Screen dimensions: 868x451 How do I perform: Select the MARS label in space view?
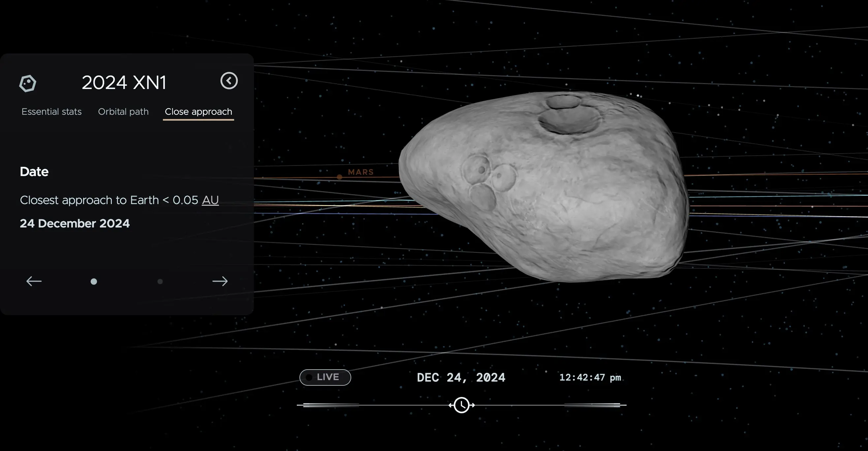(x=360, y=172)
